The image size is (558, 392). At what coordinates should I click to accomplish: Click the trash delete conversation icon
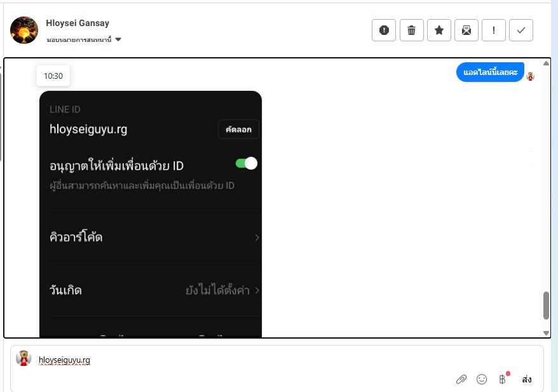tap(411, 30)
